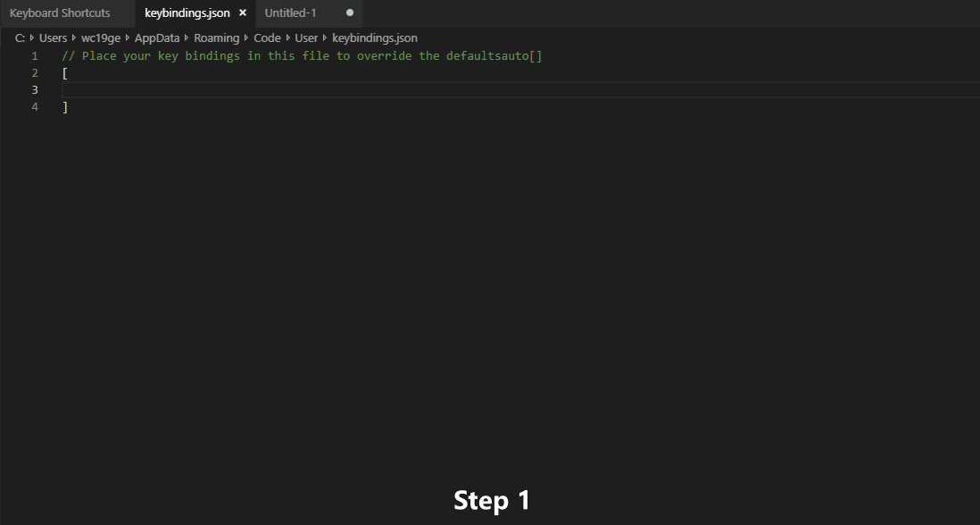Expand breadcrumb arrow before Roaming

click(187, 38)
